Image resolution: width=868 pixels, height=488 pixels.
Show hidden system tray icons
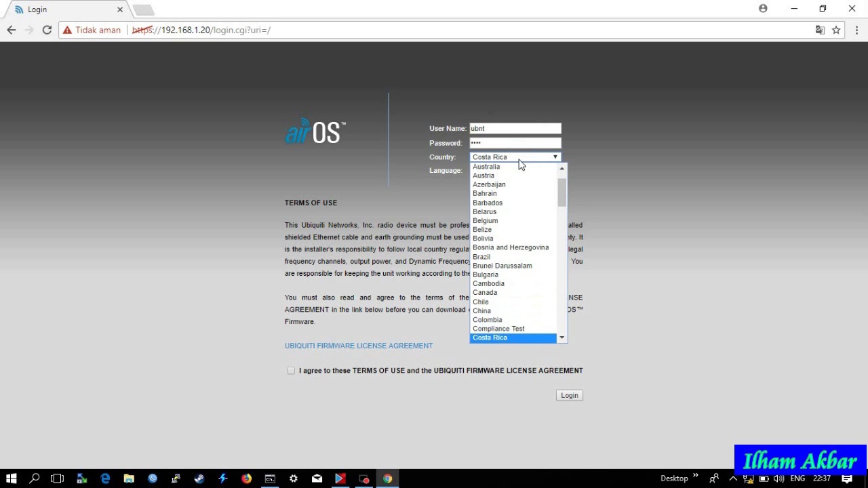point(732,479)
